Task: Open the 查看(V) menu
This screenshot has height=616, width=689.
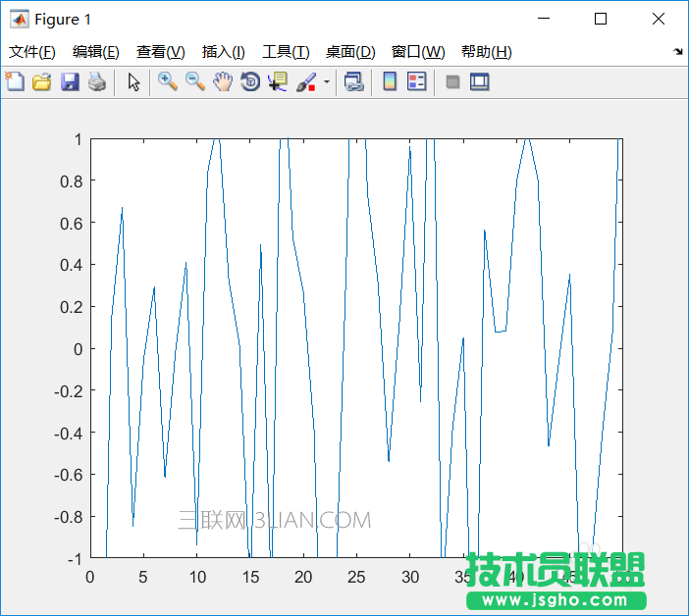Action: point(160,52)
